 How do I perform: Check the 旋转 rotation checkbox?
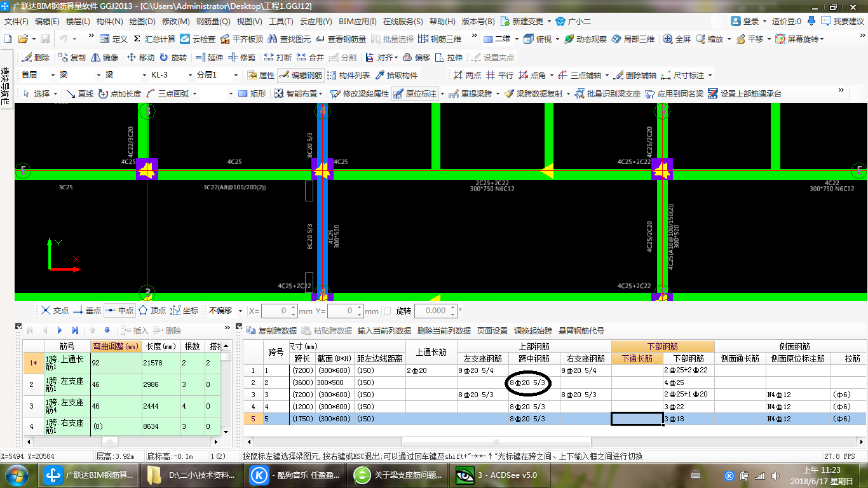pyautogui.click(x=387, y=311)
